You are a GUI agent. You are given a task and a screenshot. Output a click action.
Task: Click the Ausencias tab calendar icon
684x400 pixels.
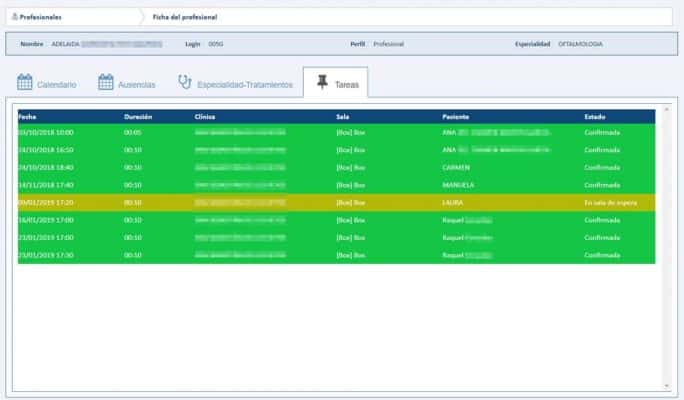[106, 83]
